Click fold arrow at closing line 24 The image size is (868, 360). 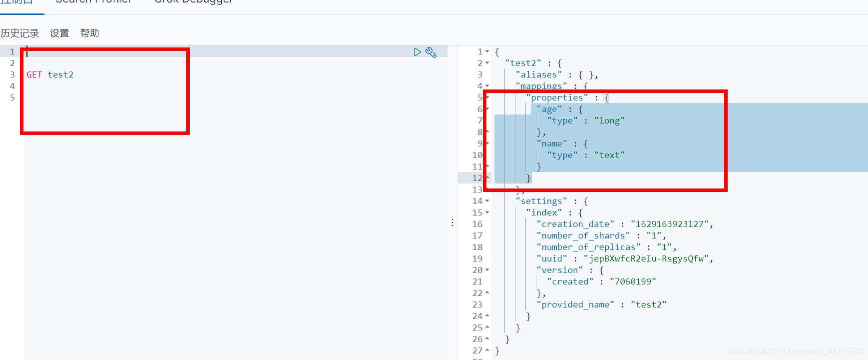pos(487,316)
